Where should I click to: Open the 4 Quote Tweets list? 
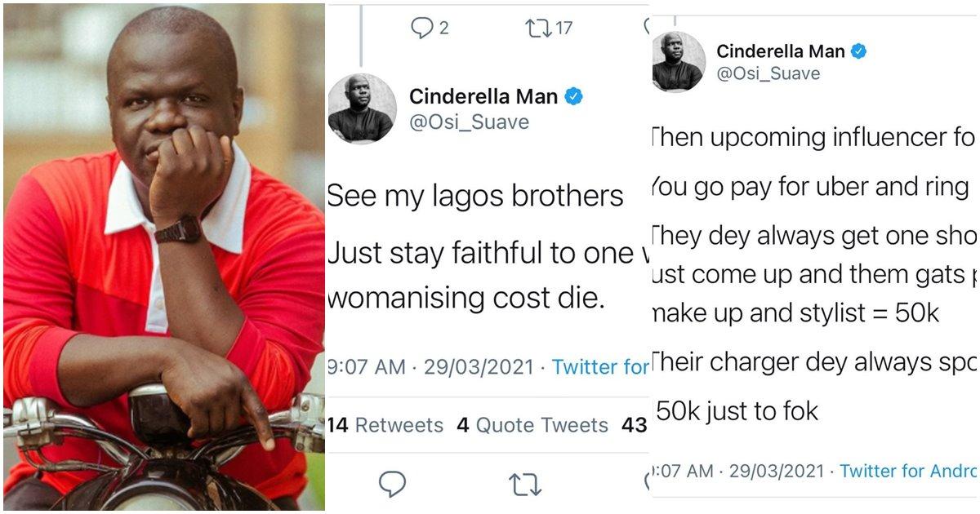tap(532, 425)
